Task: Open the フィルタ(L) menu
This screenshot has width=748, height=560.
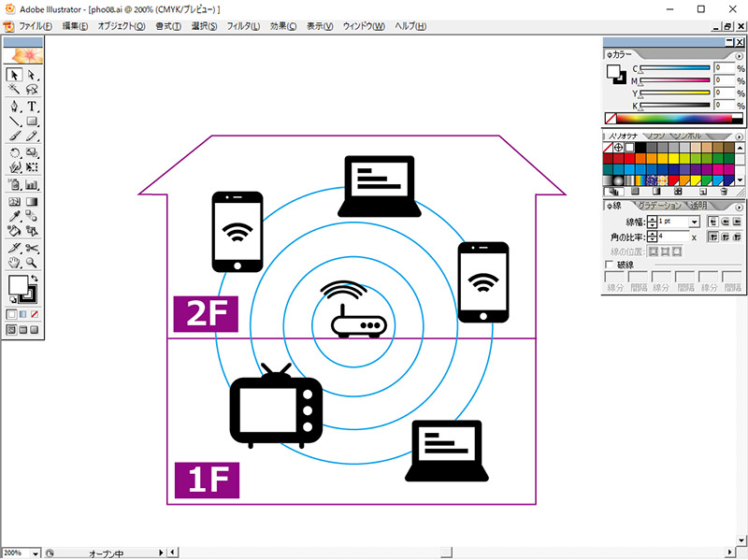Action: (243, 26)
